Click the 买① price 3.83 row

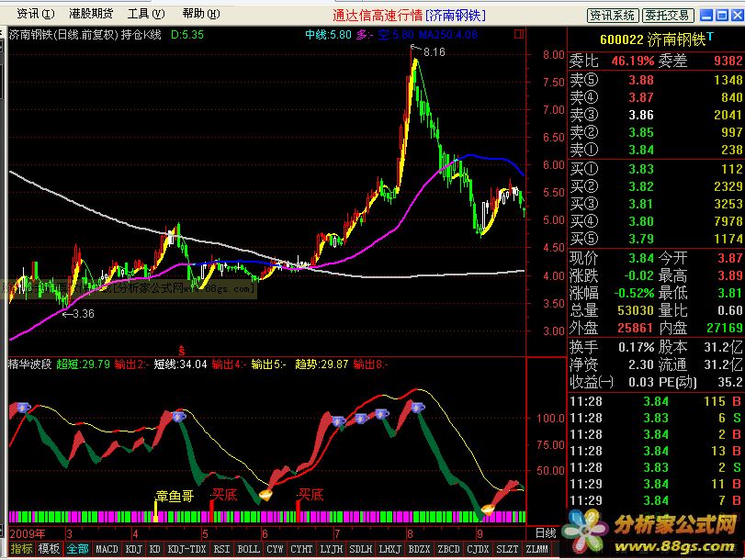(656, 169)
